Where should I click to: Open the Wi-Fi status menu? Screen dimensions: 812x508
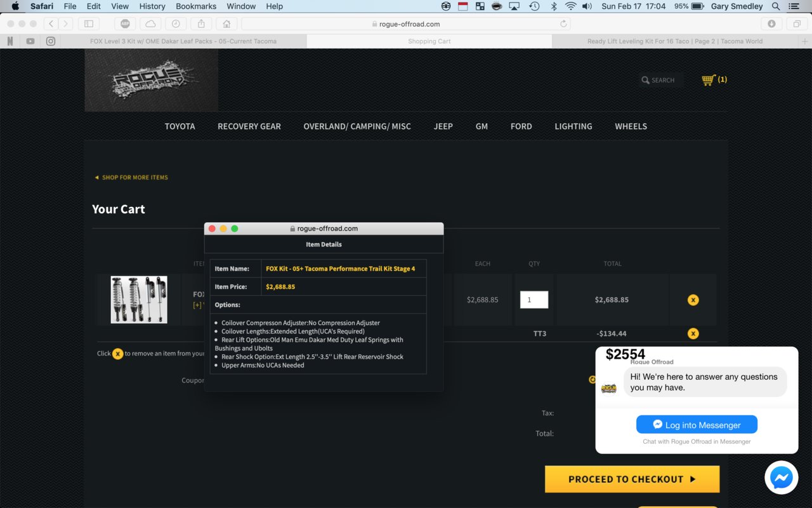coord(570,6)
